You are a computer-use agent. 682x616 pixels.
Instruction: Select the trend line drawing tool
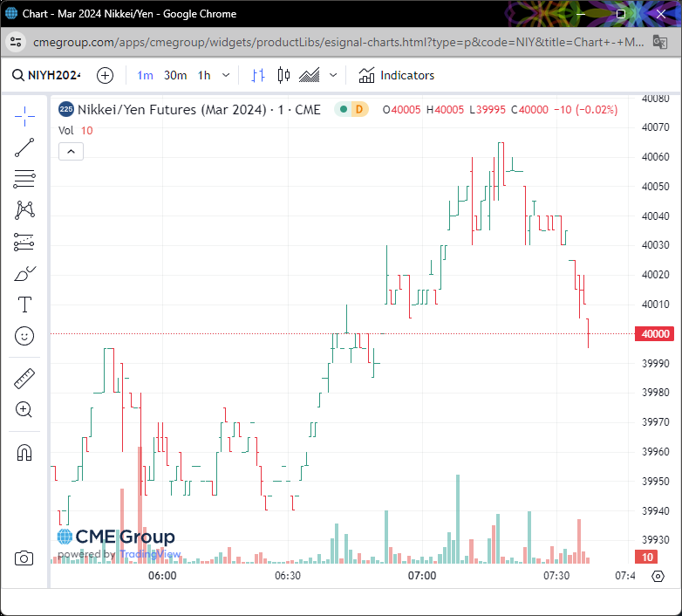[x=24, y=147]
